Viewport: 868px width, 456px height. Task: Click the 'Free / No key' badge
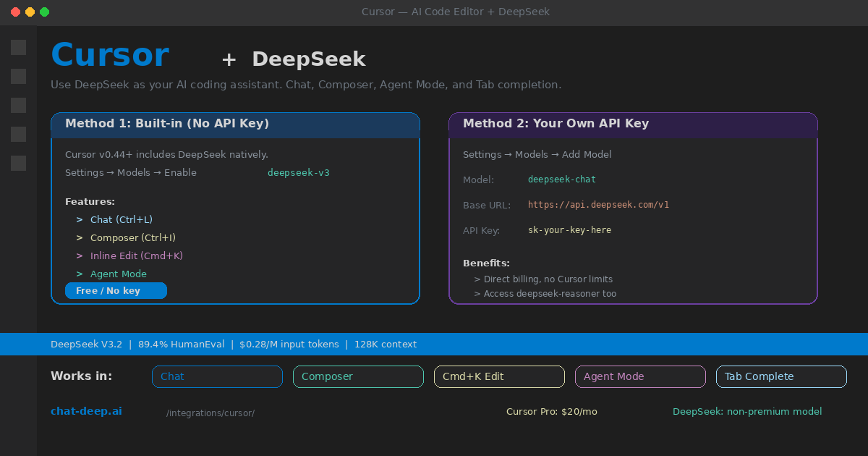point(116,290)
